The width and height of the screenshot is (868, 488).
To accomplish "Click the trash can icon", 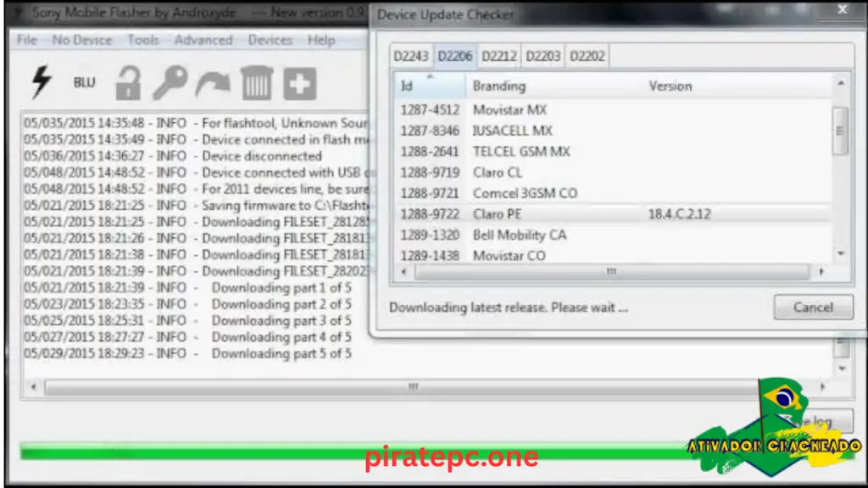I will [257, 83].
